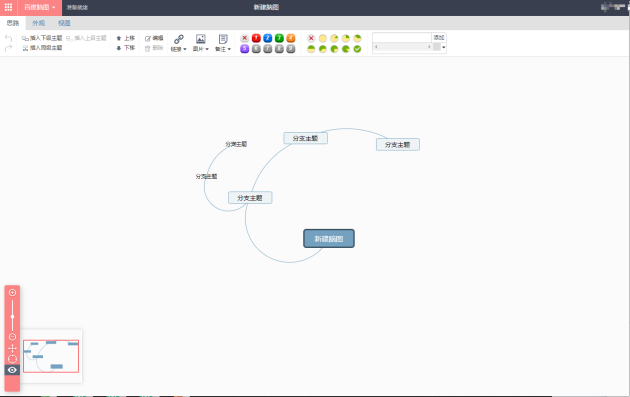The height and width of the screenshot is (397, 630).
Task: Switch to the 外观 tab
Action: tap(39, 23)
